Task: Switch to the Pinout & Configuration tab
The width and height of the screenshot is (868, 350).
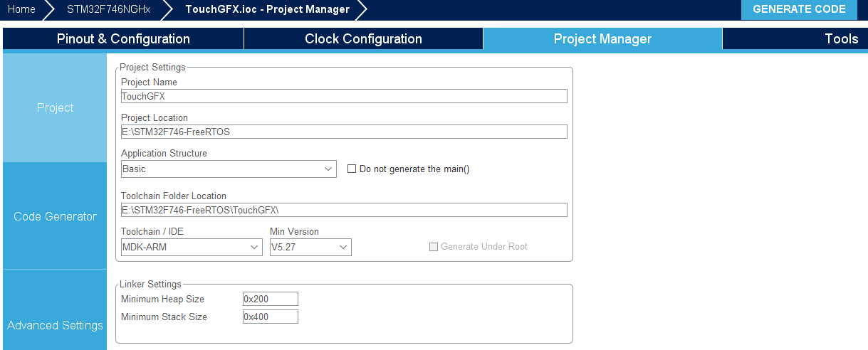Action: 123,39
